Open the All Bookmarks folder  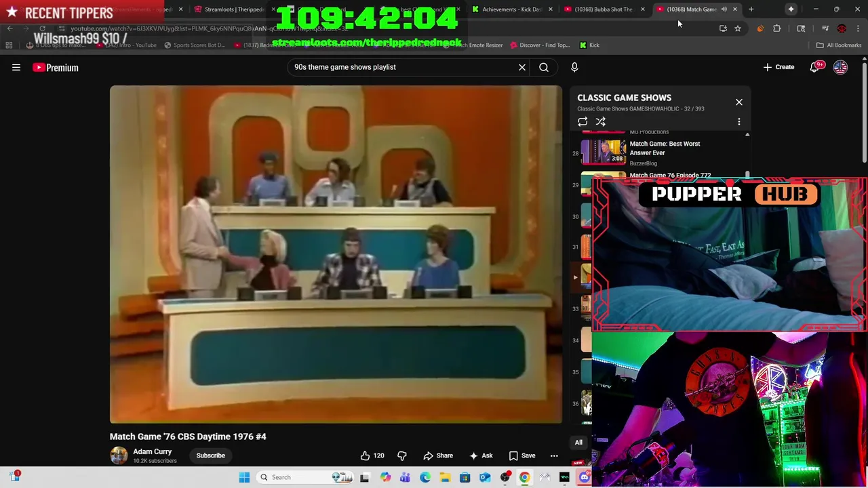point(839,45)
